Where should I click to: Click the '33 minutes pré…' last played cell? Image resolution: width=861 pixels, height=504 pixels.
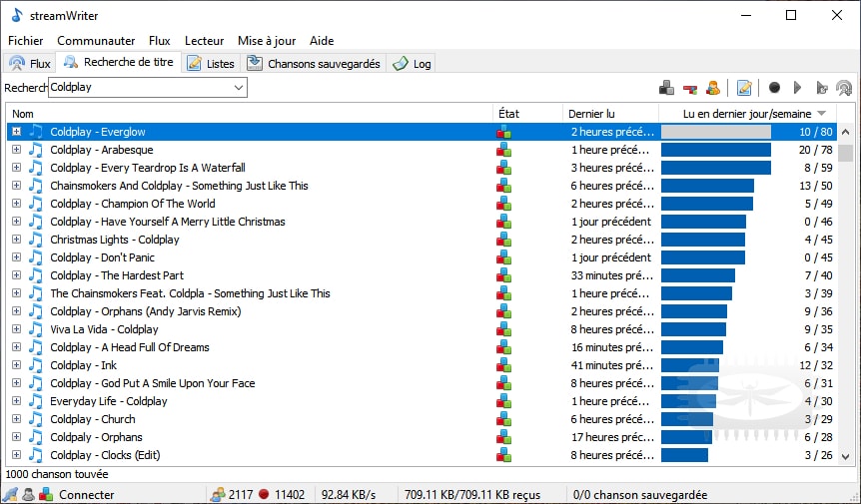[612, 275]
